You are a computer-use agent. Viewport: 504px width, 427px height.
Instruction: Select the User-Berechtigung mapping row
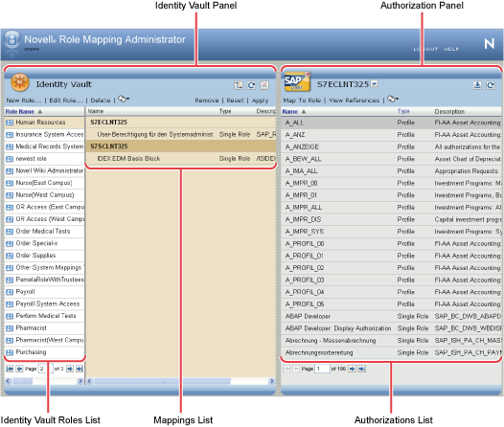[181, 135]
